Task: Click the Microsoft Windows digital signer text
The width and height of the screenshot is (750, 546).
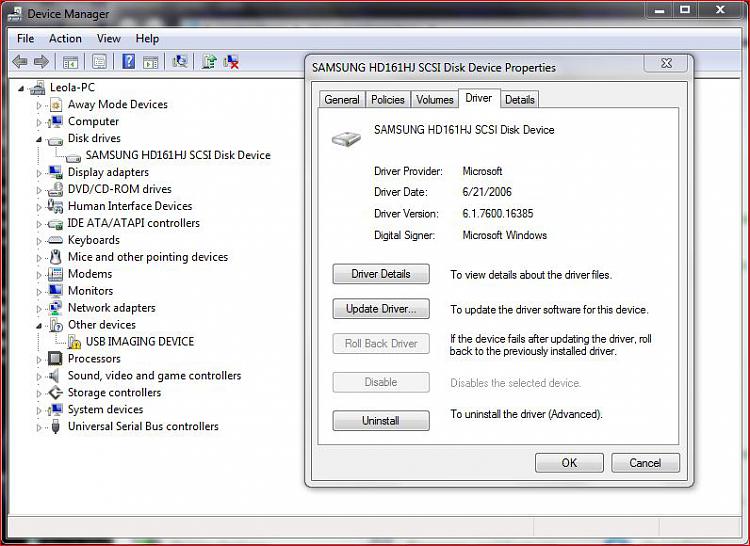Action: [504, 235]
